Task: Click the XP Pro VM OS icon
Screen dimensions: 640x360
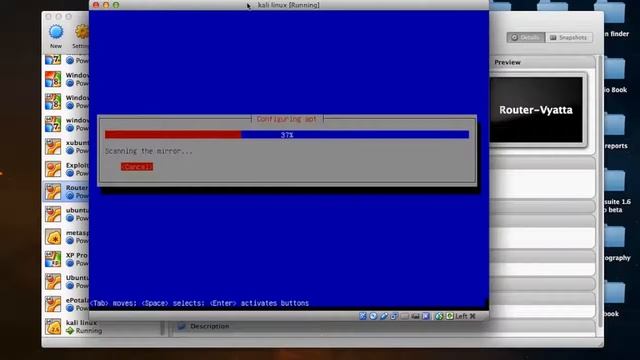Action: coord(53,259)
